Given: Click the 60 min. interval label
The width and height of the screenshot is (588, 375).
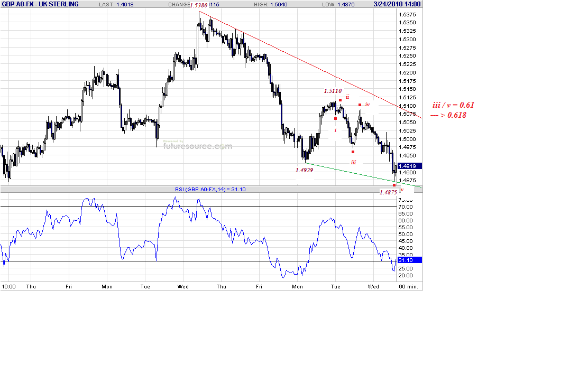Looking at the screenshot, I should pyautogui.click(x=408, y=287).
